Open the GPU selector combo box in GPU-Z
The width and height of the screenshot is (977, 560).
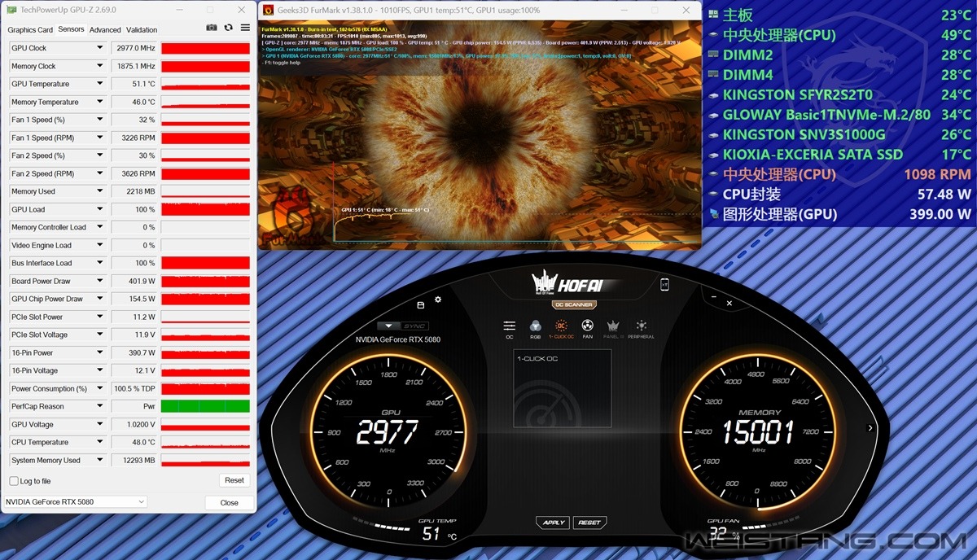[75, 502]
